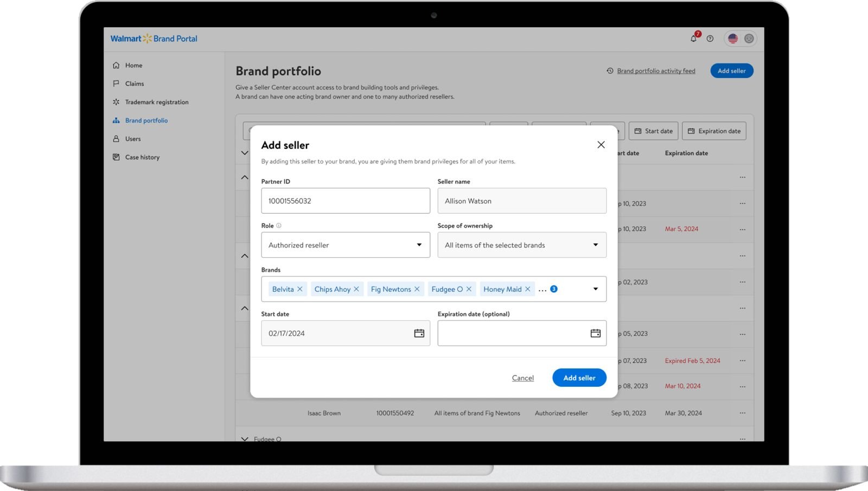Viewport: 868px width, 491px height.
Task: Click "All items of brand Fig Newtons" cell
Action: click(477, 413)
